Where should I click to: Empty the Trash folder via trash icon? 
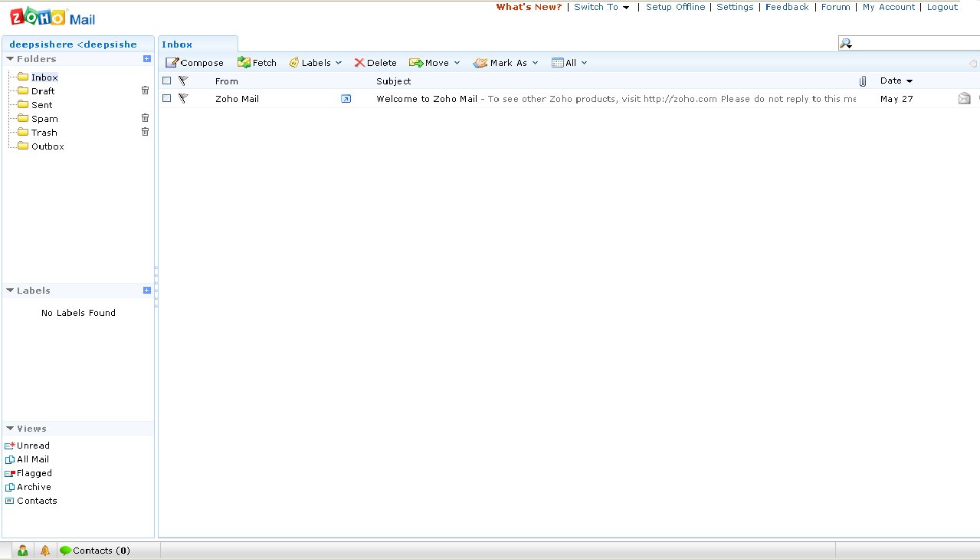pyautogui.click(x=145, y=132)
